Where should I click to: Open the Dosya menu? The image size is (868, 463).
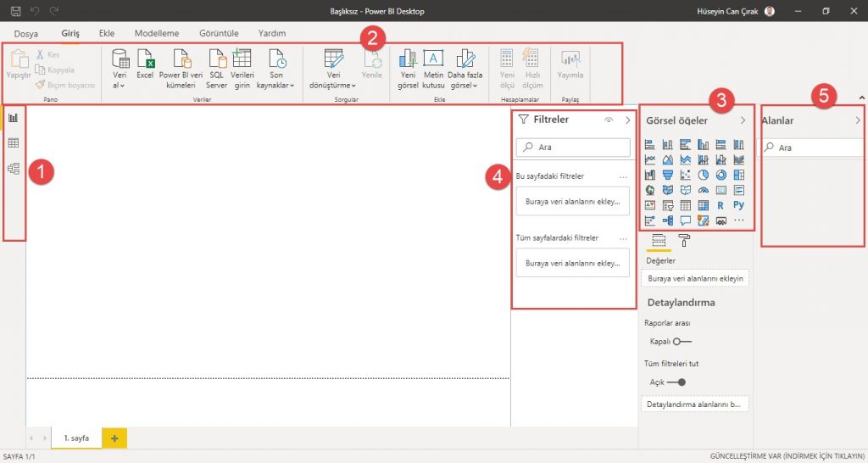[26, 33]
